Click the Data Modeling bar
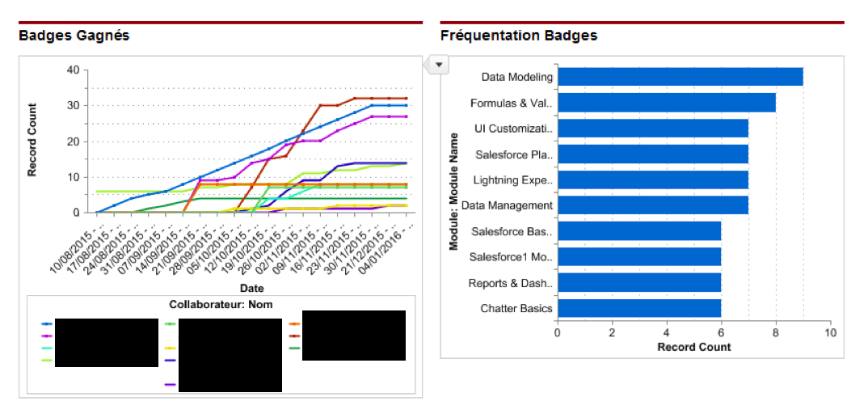 coord(680,77)
